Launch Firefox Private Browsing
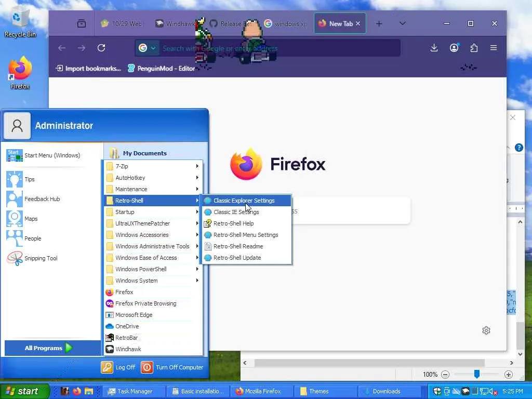Screen dimensions: 532x399 [x=153, y=303]
